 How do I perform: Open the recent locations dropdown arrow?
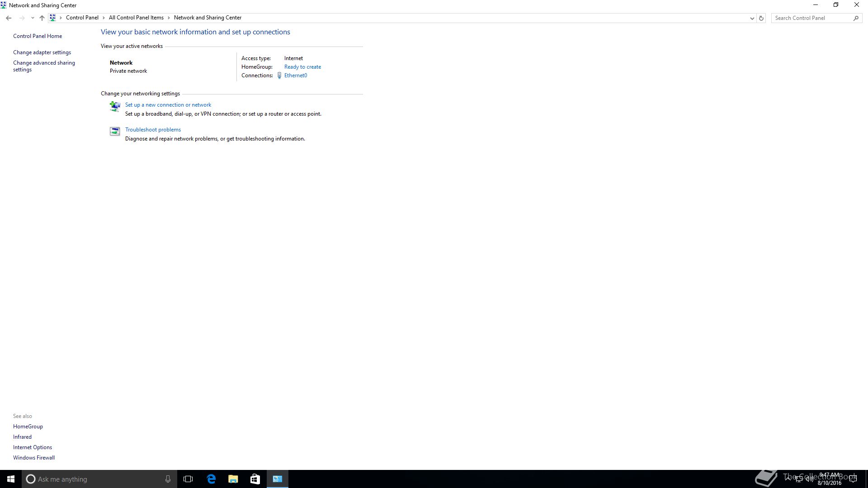pyautogui.click(x=33, y=18)
